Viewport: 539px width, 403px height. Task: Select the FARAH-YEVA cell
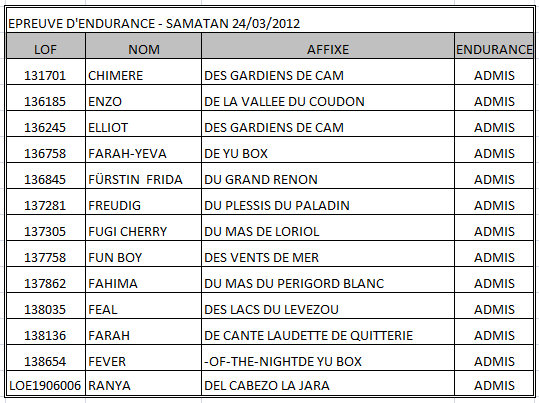pyautogui.click(x=144, y=150)
